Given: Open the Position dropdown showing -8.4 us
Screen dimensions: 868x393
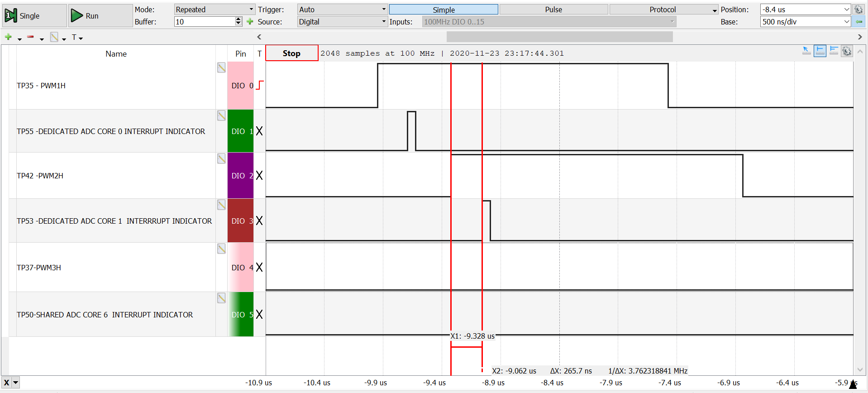Looking at the screenshot, I should click(806, 10).
